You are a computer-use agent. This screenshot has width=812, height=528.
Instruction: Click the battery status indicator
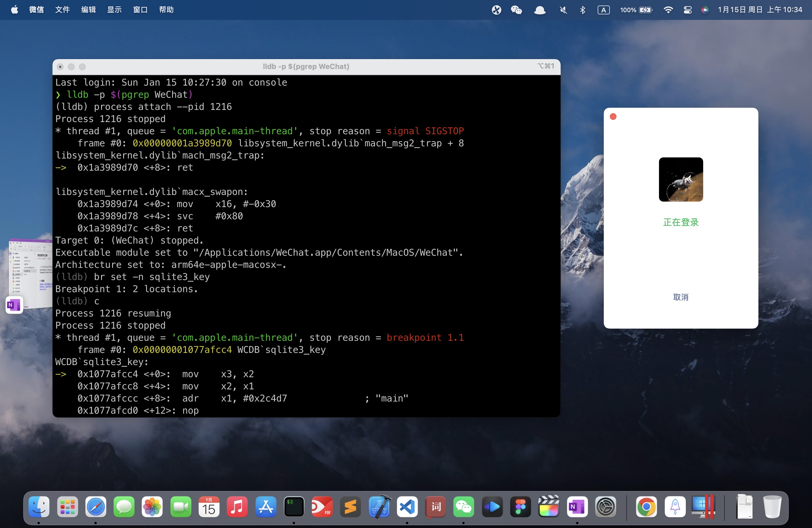[x=636, y=10]
